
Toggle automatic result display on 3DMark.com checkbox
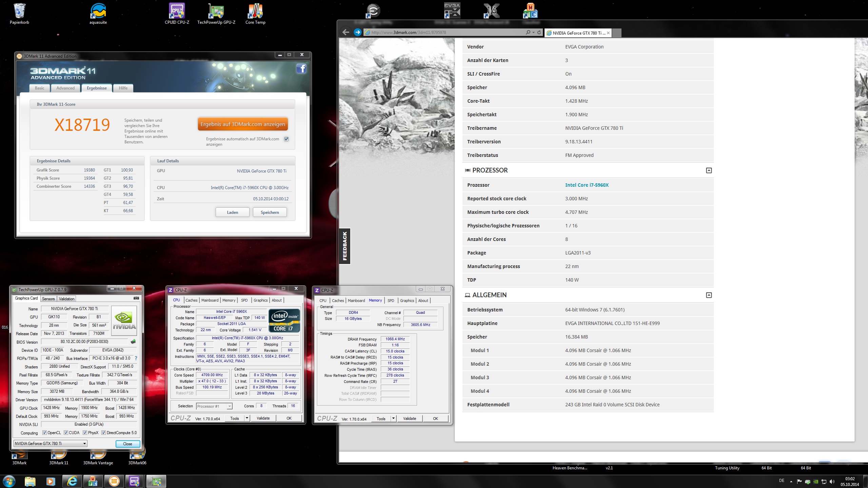287,139
